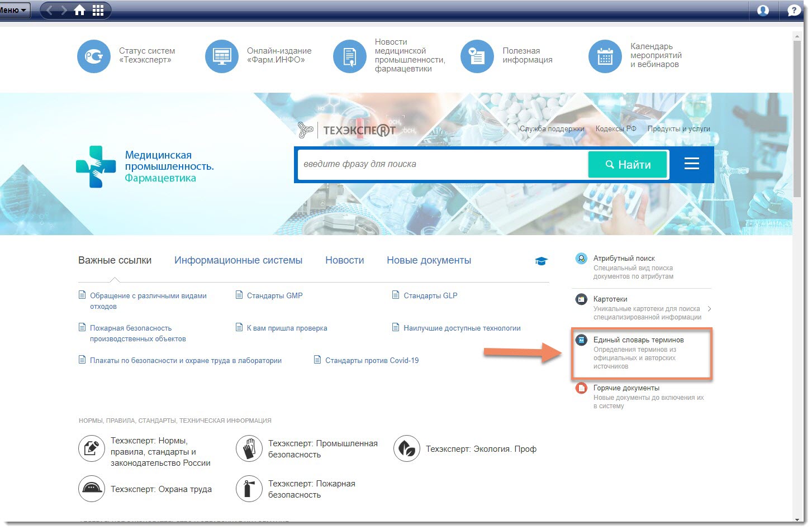Click the Техэксперт logo
This screenshot has width=812, height=530.
pyautogui.click(x=346, y=130)
